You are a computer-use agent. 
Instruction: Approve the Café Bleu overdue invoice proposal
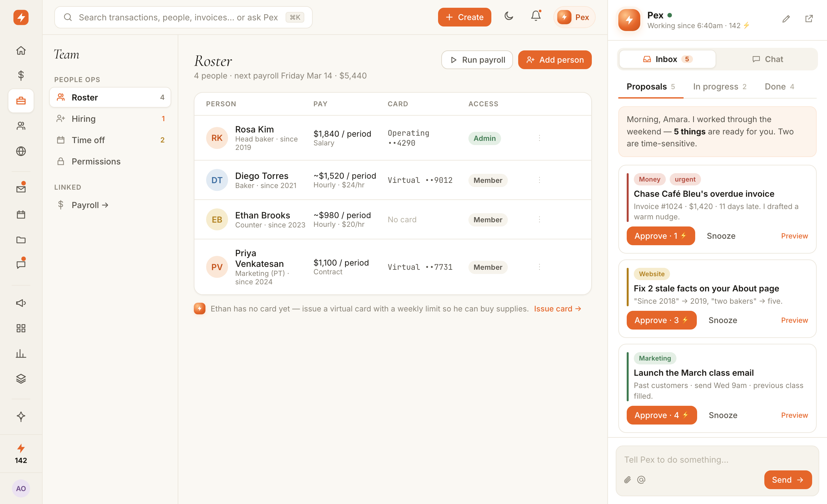pos(661,236)
